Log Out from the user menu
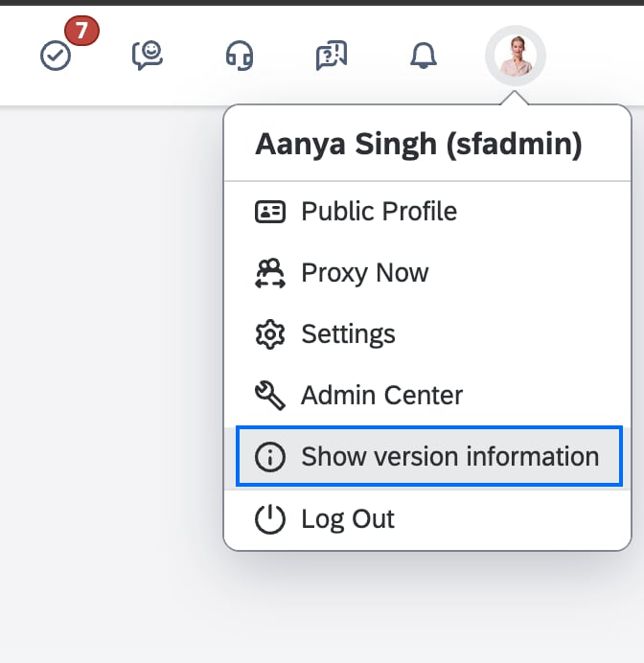Image resolution: width=644 pixels, height=663 pixels. (x=427, y=519)
